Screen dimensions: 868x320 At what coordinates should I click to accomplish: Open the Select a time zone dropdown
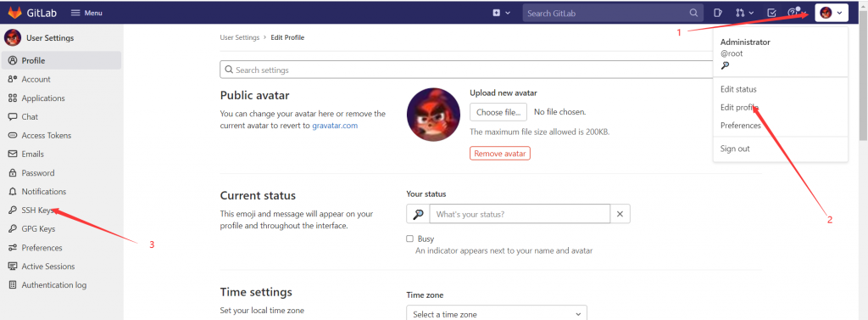[x=497, y=314]
